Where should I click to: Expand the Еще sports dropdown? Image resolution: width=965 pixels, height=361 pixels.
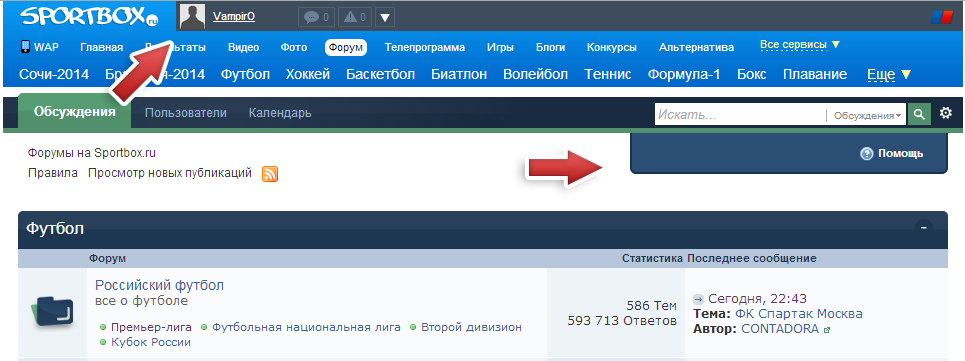889,74
